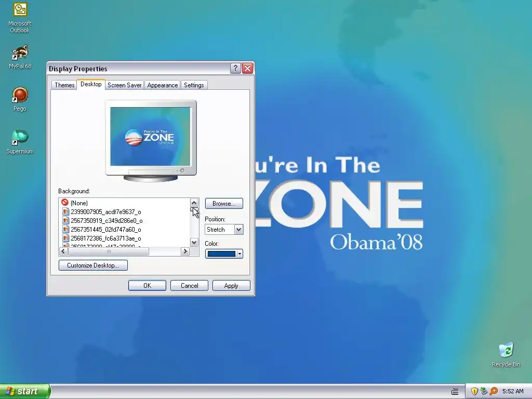Click the help question mark button in Display Properties

click(235, 69)
